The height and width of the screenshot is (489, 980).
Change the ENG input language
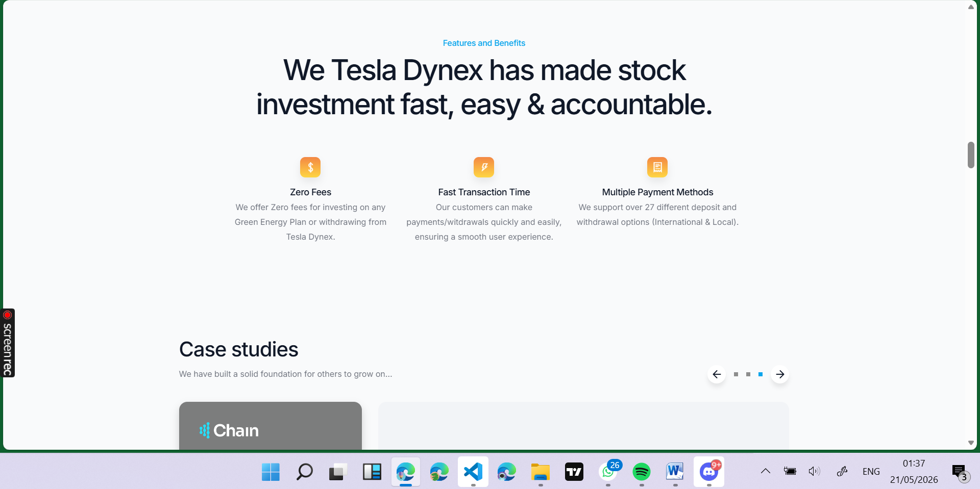point(871,472)
